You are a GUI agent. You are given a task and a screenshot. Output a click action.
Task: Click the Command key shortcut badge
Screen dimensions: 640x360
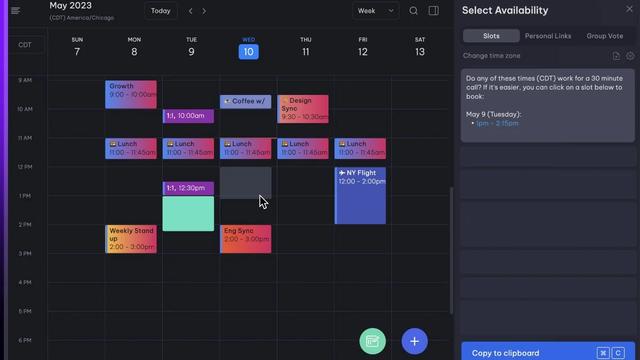pyautogui.click(x=603, y=353)
